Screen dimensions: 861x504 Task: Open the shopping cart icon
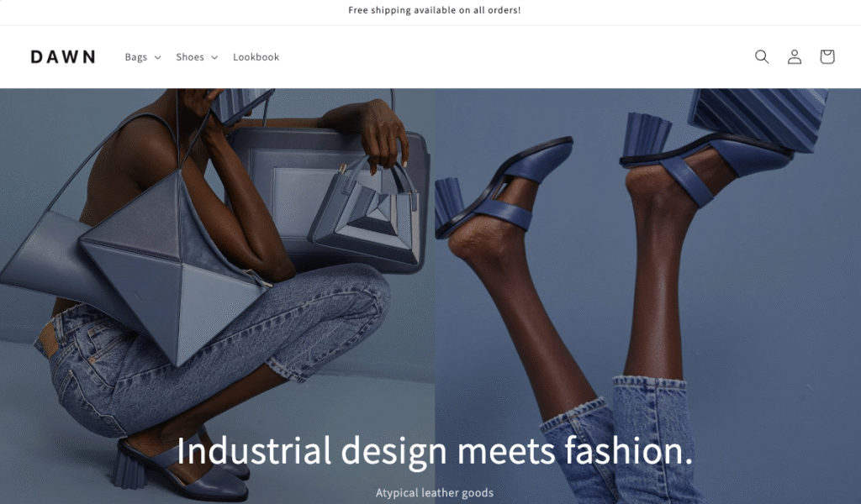[827, 56]
